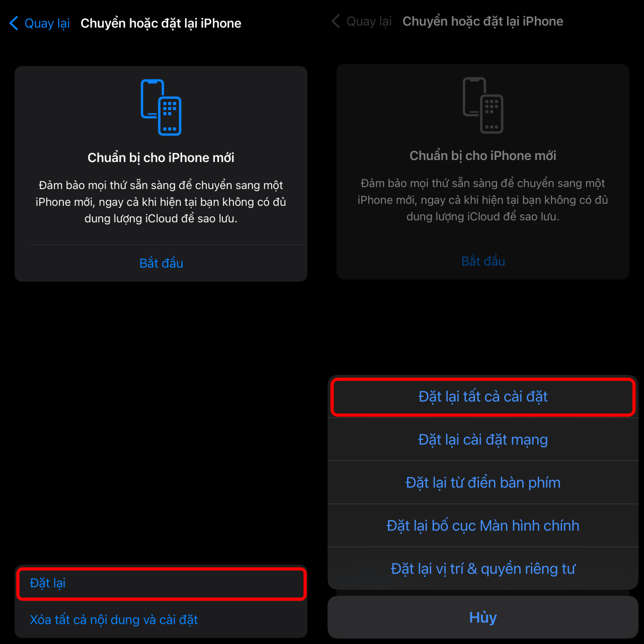Click the bright white "Đảm bảo mọi thứ" description text

(161, 202)
